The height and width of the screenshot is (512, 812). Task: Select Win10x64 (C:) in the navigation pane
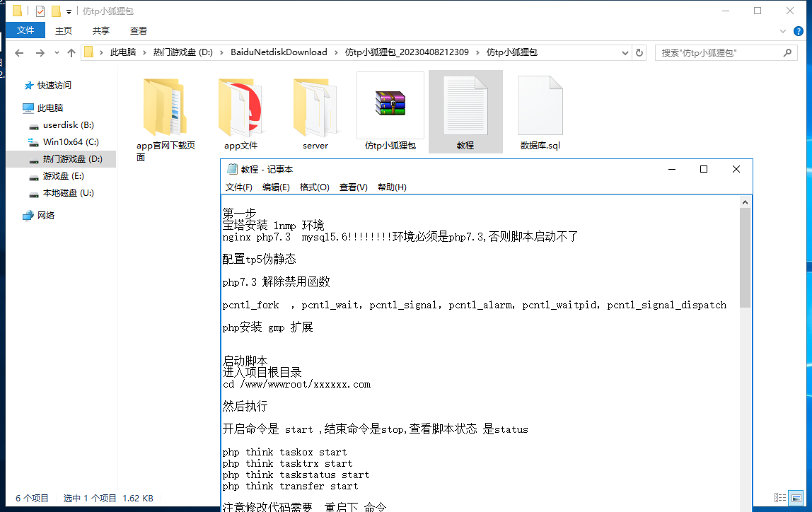pyautogui.click(x=71, y=142)
